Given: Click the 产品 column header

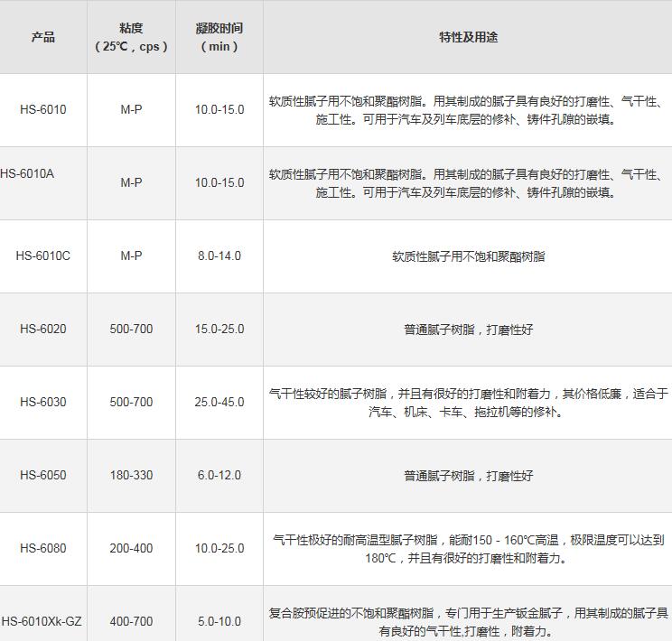Looking at the screenshot, I should pyautogui.click(x=43, y=37).
